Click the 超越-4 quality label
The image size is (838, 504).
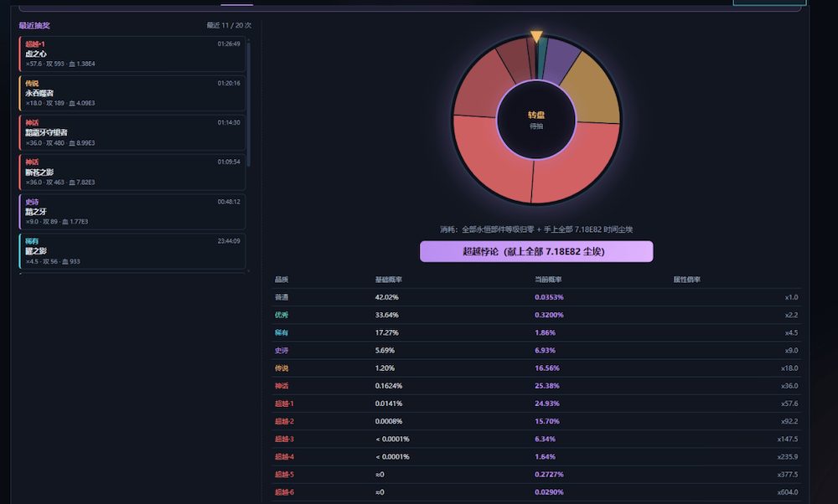point(284,456)
